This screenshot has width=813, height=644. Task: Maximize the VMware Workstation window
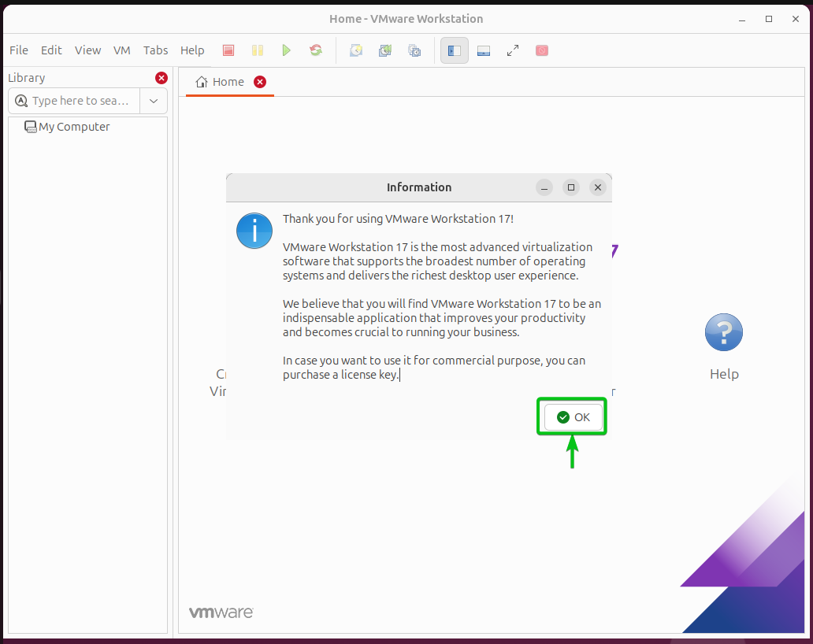[769, 19]
